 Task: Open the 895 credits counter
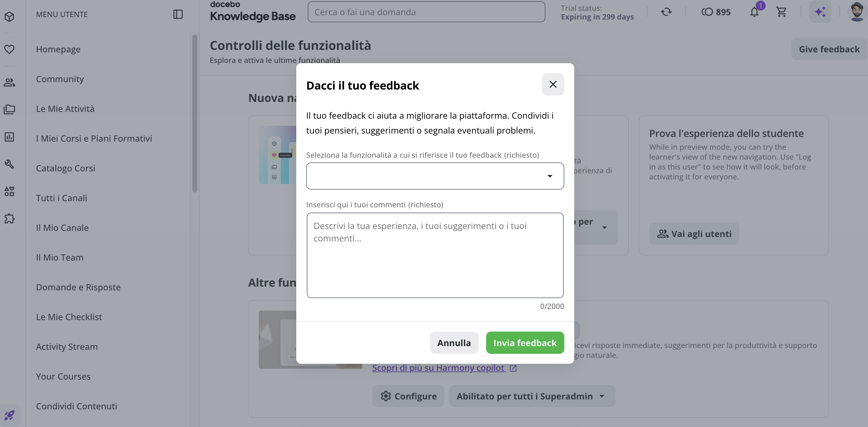(716, 12)
